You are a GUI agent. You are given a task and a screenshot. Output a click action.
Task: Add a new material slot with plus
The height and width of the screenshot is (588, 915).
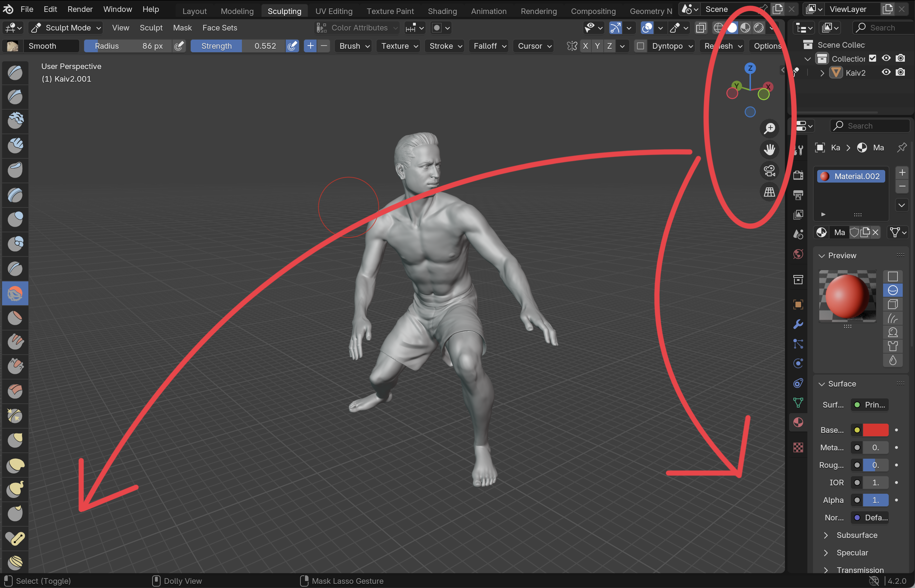click(x=902, y=173)
